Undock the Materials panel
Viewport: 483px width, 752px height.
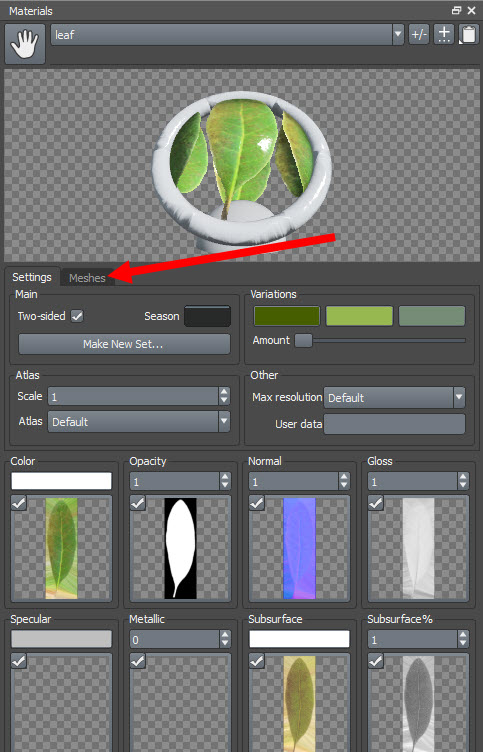[456, 10]
